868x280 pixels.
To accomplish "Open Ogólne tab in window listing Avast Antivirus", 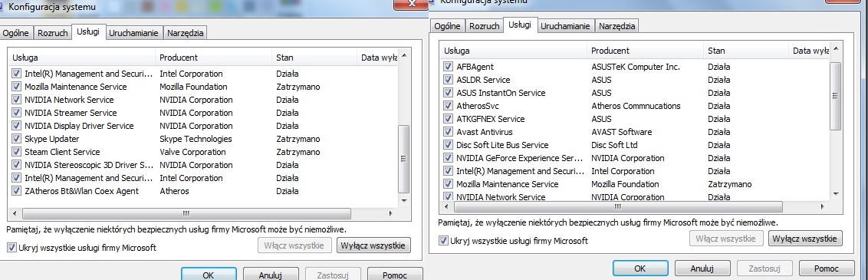I will pos(447,26).
